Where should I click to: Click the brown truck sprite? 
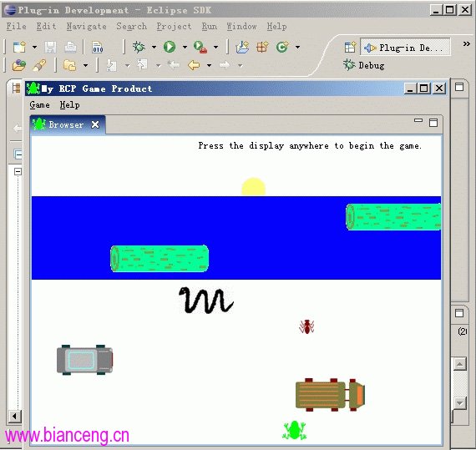[331, 395]
